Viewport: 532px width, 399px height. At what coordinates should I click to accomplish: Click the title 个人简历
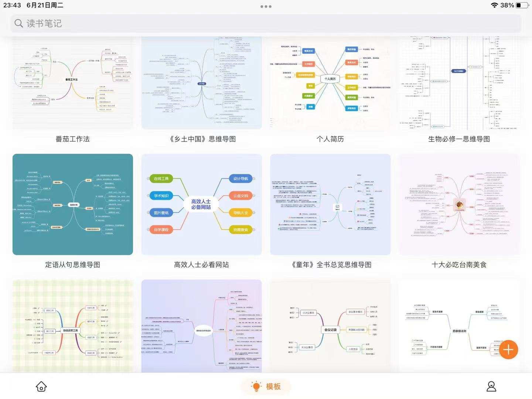(330, 139)
